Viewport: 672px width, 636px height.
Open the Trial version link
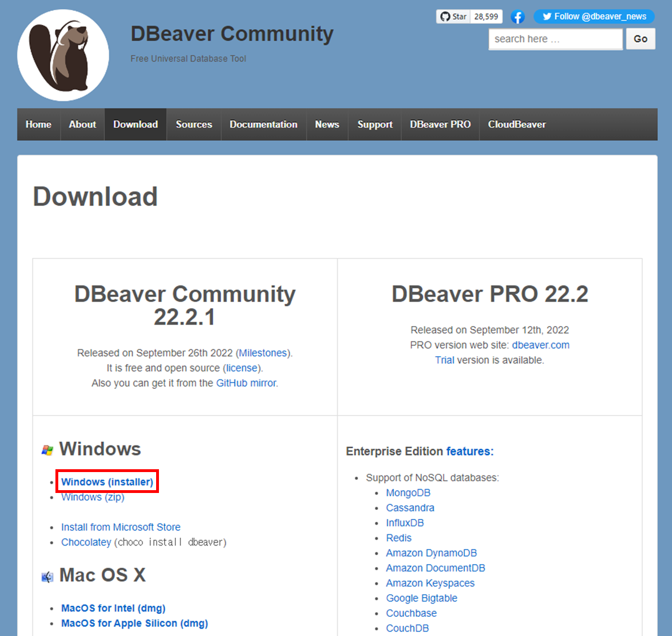445,360
